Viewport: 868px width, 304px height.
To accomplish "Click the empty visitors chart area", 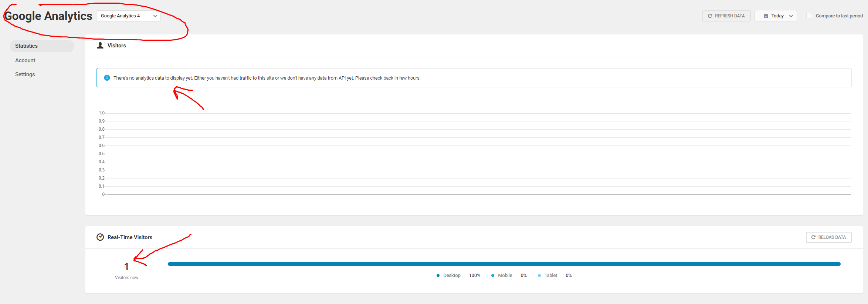I will click(x=479, y=154).
